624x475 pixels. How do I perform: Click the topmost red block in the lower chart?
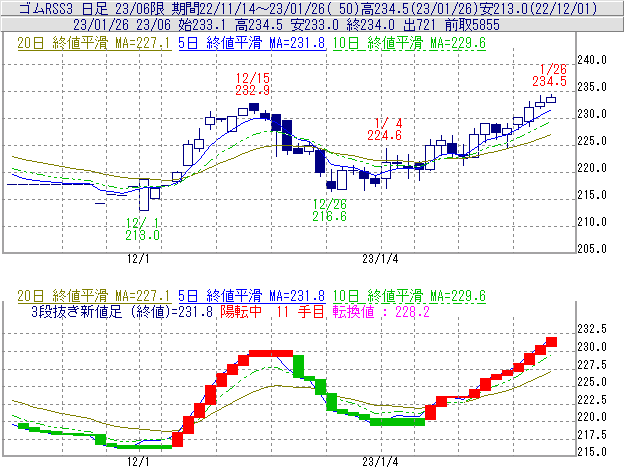tap(551, 342)
